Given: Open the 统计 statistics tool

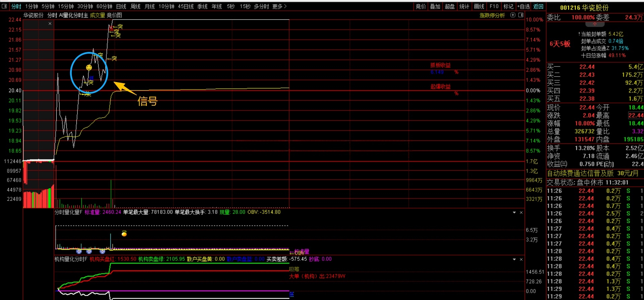Looking at the screenshot, I should (x=464, y=6).
